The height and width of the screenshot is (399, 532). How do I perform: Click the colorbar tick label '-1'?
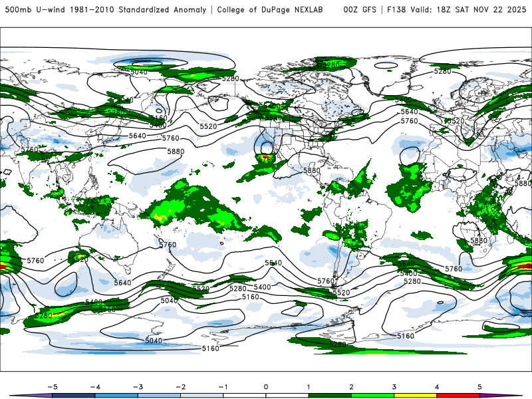click(x=223, y=387)
